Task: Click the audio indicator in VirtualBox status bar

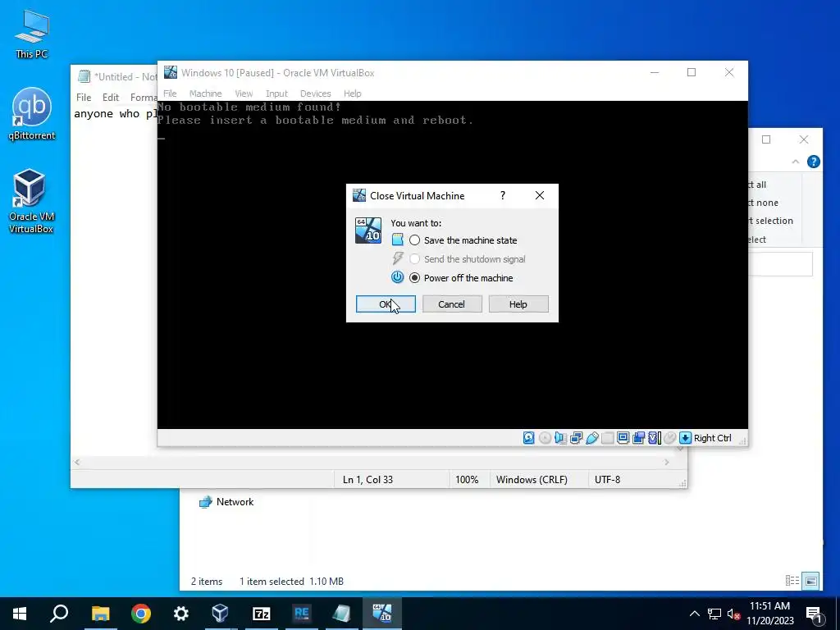Action: click(x=560, y=438)
